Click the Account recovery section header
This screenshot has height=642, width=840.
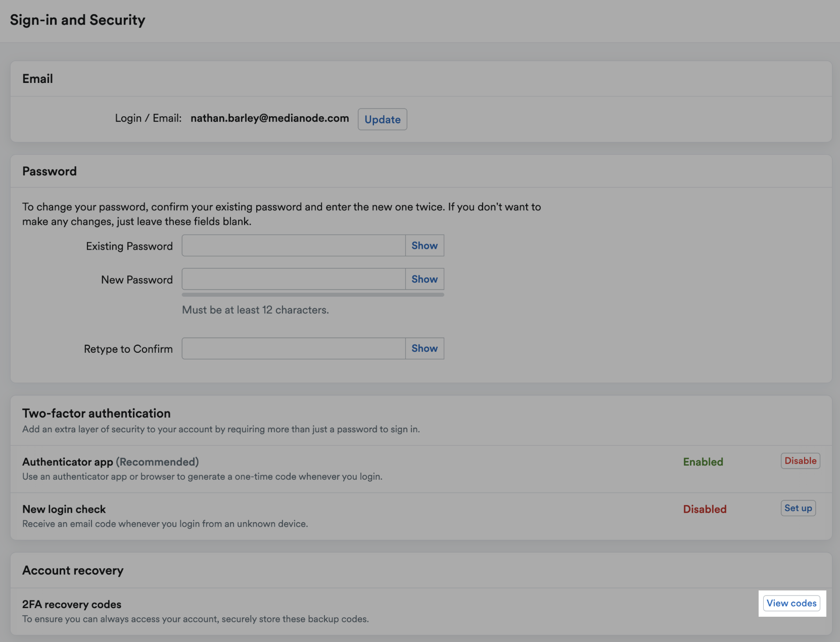(x=72, y=570)
